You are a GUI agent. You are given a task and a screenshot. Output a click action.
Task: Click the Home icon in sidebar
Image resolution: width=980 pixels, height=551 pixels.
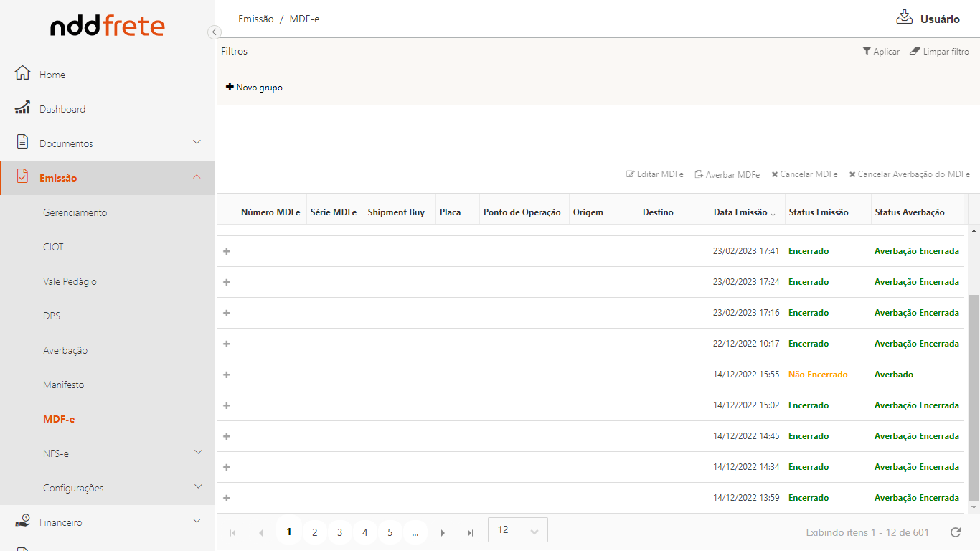tap(22, 73)
